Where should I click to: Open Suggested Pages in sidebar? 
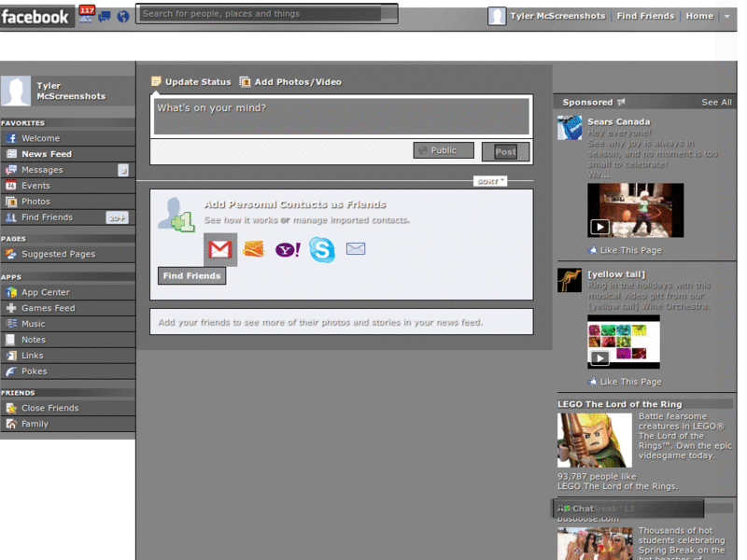tap(68, 254)
